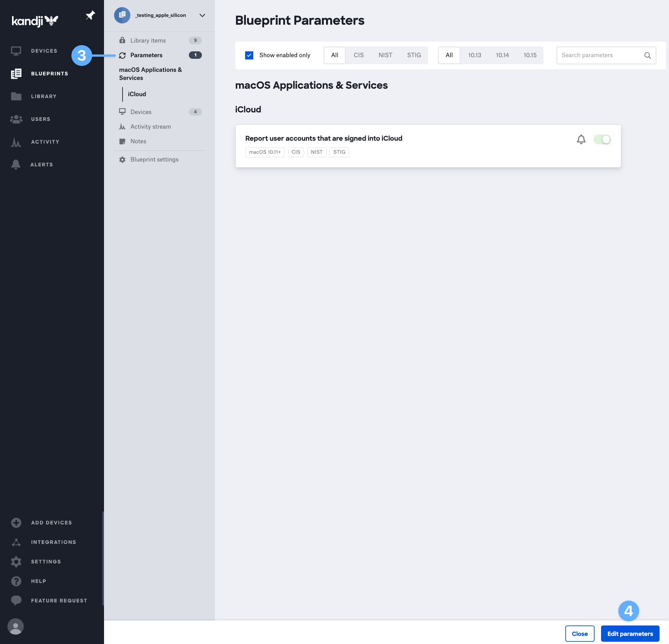Select the CIS filter option
The image size is (669, 644).
[x=358, y=55]
